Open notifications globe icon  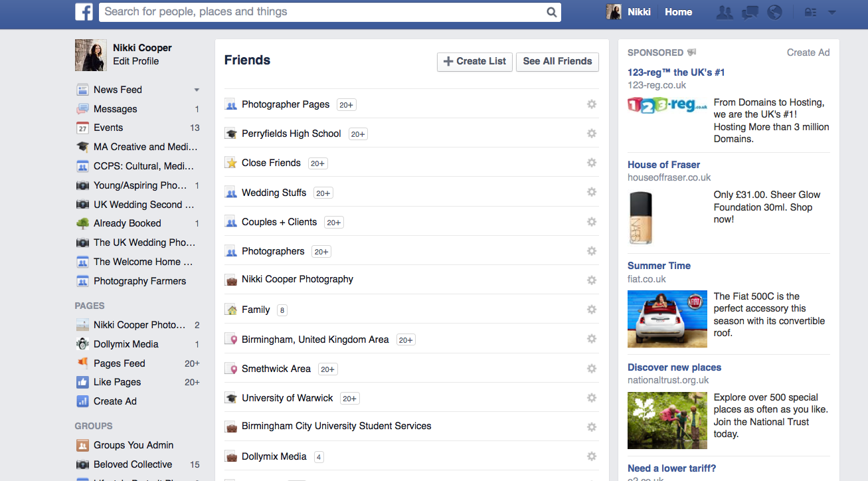774,12
